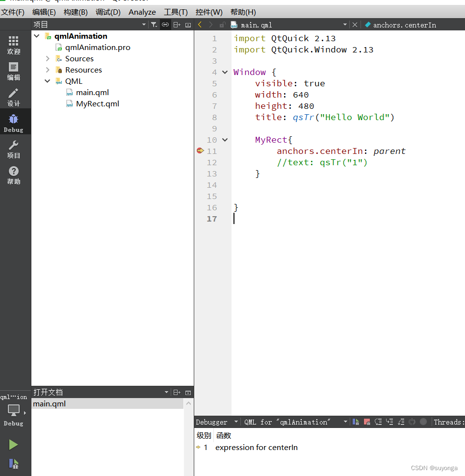Open MyRect.qml in the project tree
The height and width of the screenshot is (476, 465).
pos(98,104)
